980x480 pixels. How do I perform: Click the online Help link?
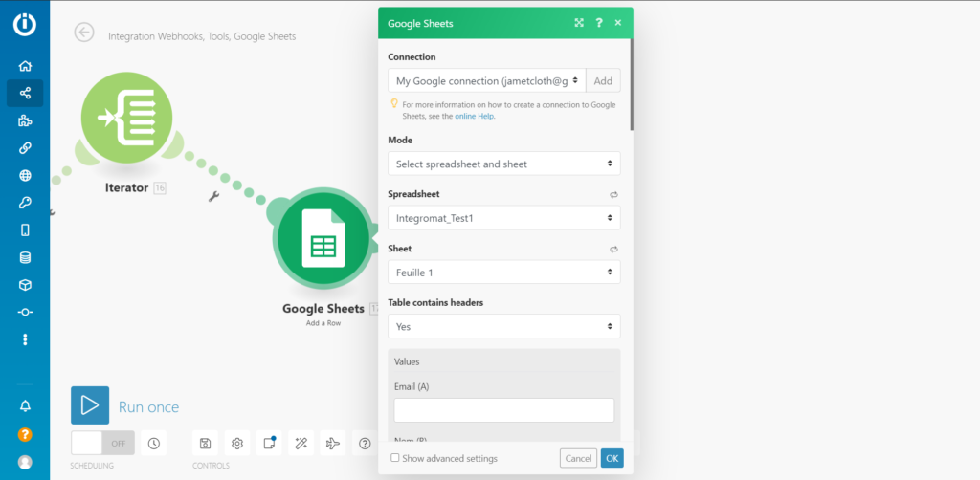(x=475, y=116)
